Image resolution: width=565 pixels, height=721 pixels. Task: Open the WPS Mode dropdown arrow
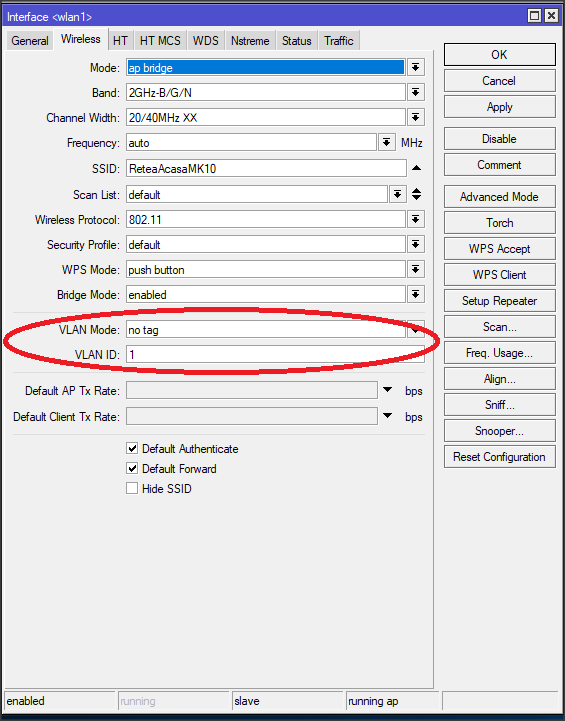click(416, 269)
